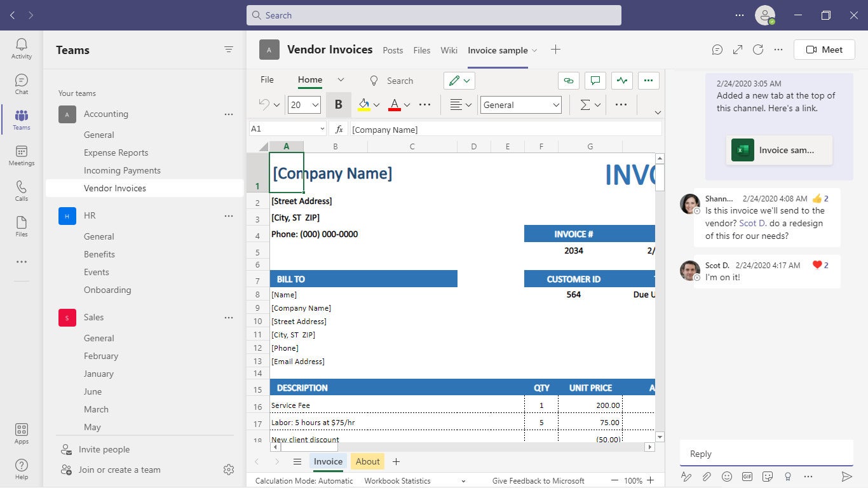Click in the Teams search box
868x488 pixels.
[434, 15]
